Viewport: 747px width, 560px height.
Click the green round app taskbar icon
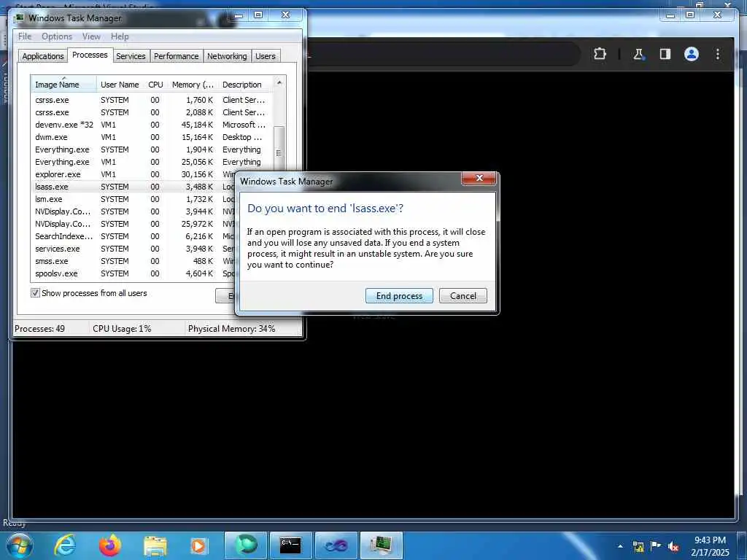point(245,545)
